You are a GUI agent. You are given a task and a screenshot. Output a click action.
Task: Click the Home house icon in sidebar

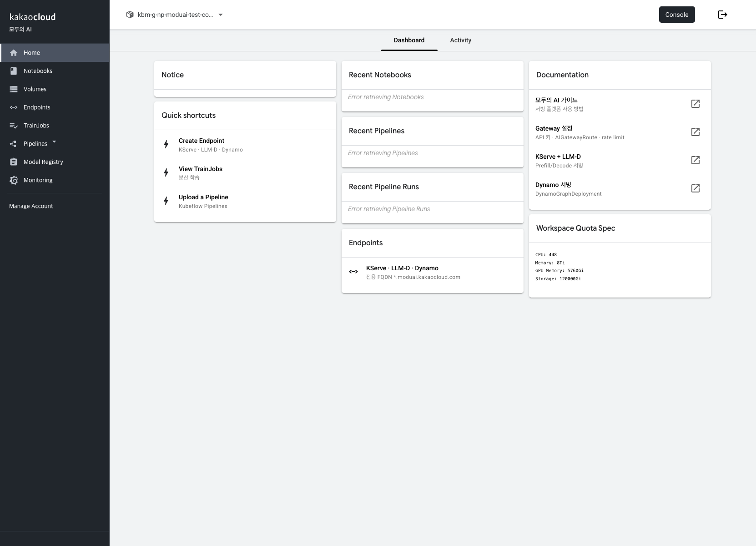tap(14, 53)
